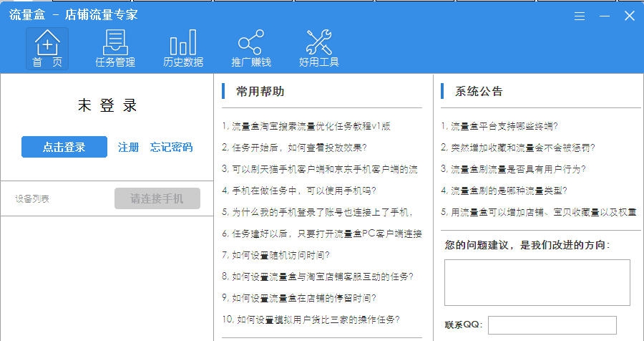Open help 9 在店铺的停留时间
644x341 pixels.
coord(299,298)
